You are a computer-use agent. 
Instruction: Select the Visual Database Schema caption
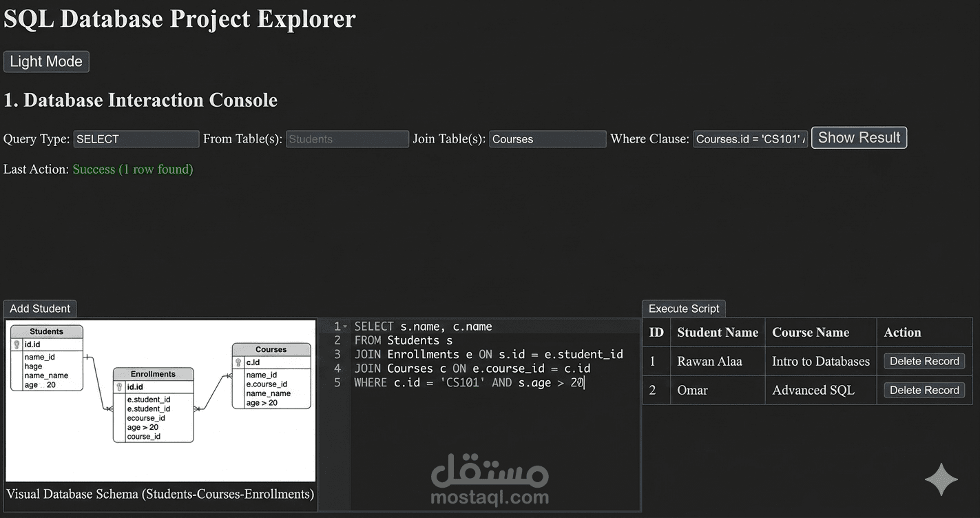pyautogui.click(x=160, y=494)
